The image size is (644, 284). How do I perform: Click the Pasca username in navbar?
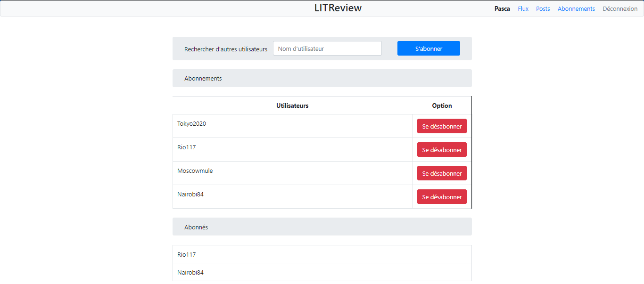click(502, 8)
